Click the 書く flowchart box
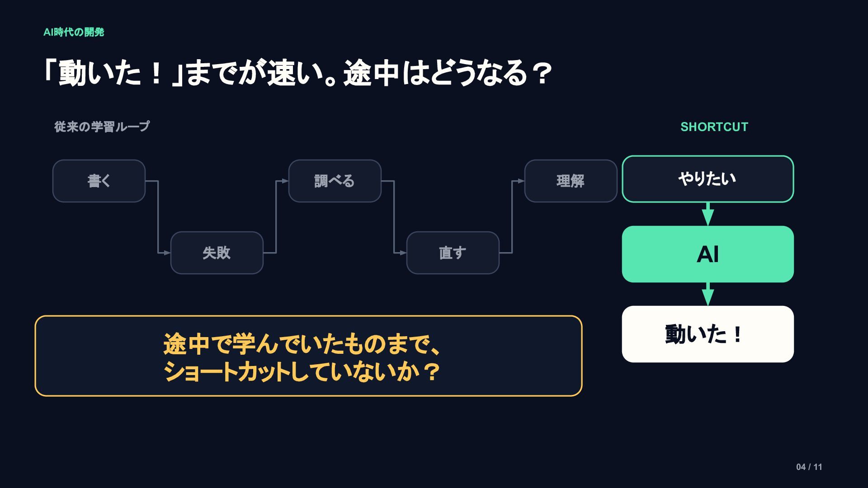This screenshot has height=488, width=868. (99, 181)
